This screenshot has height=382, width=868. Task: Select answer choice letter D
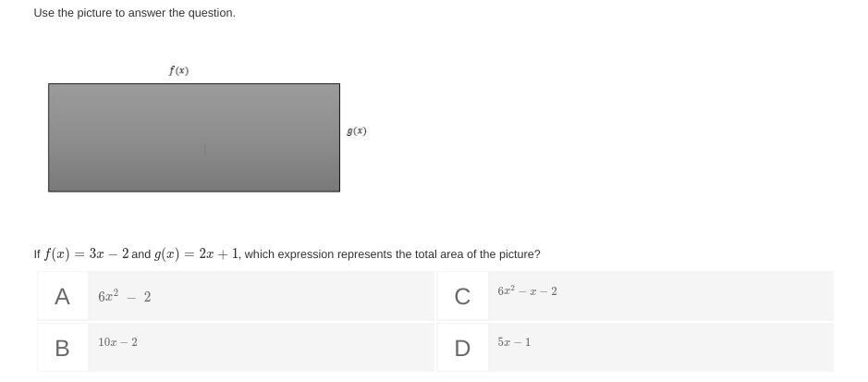462,348
